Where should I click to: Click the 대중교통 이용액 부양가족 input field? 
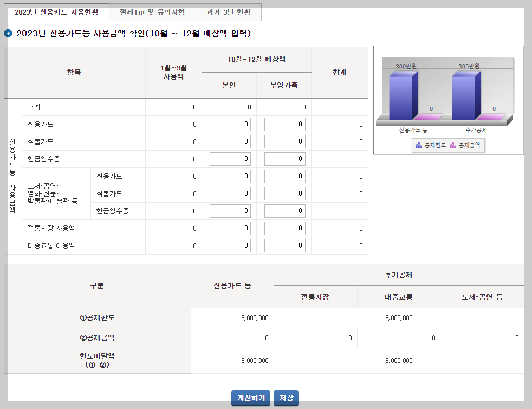(284, 245)
